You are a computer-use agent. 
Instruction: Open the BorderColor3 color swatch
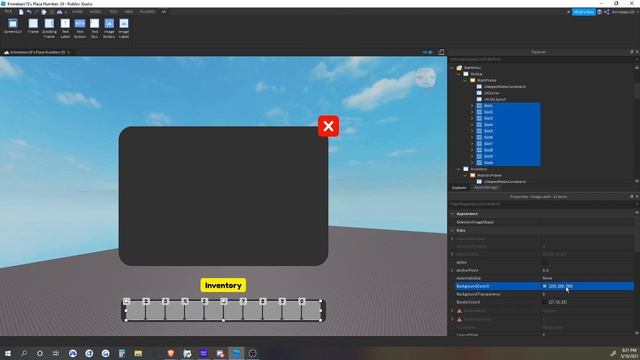544,302
